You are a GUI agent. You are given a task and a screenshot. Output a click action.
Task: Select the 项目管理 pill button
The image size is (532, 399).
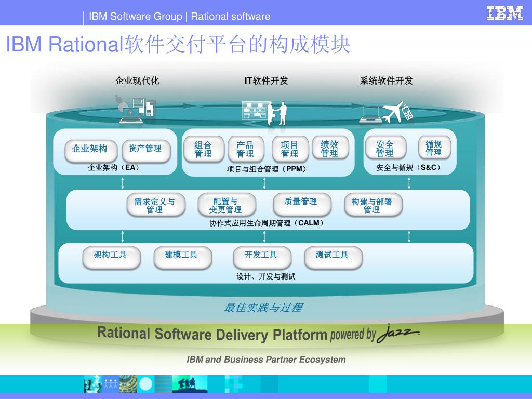290,149
